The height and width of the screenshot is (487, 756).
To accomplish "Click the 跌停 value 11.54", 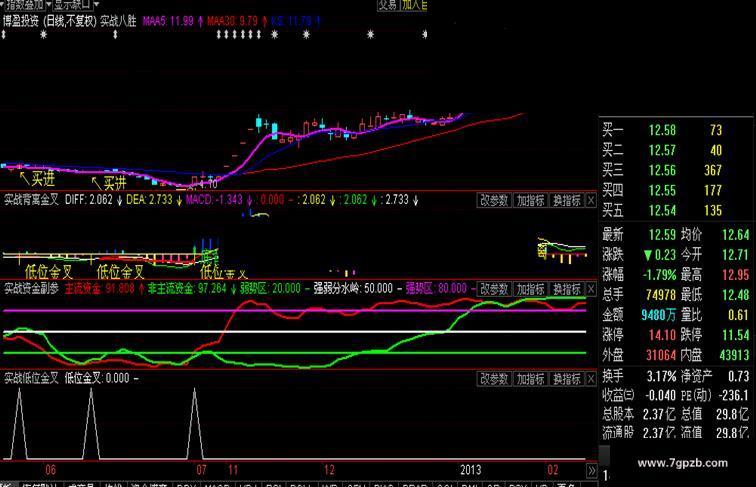I will point(735,335).
